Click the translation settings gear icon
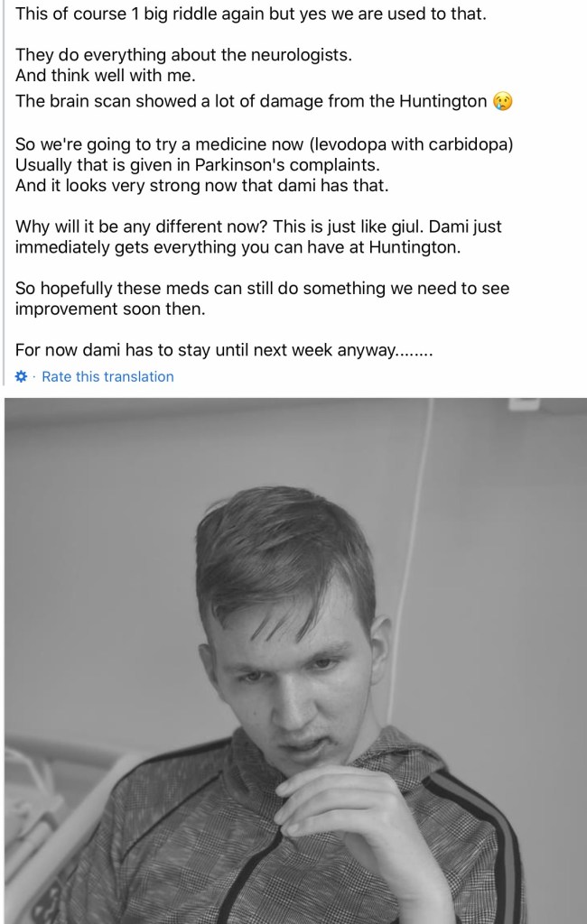Screen dimensions: 587x924 coord(22,376)
